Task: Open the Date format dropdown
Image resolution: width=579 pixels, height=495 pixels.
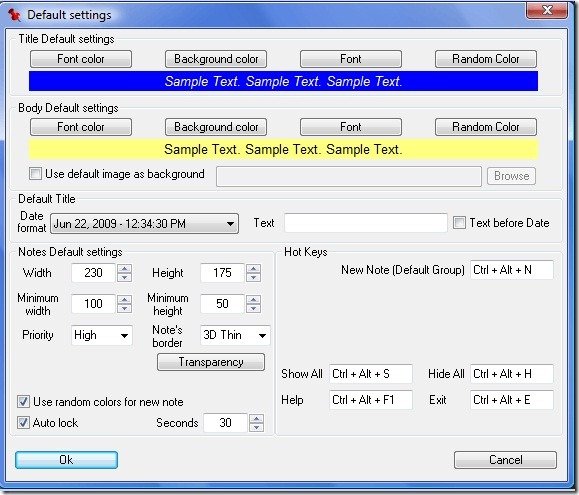Action: coord(144,224)
